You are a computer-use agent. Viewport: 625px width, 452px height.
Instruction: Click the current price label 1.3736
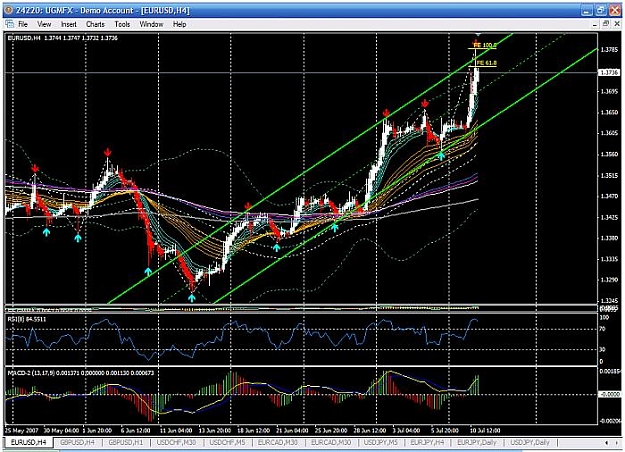click(x=609, y=73)
